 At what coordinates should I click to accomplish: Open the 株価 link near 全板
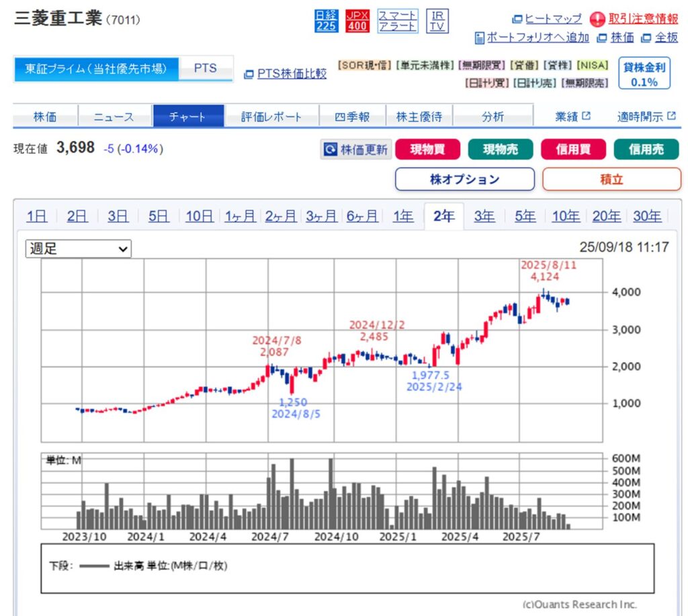tap(622, 38)
